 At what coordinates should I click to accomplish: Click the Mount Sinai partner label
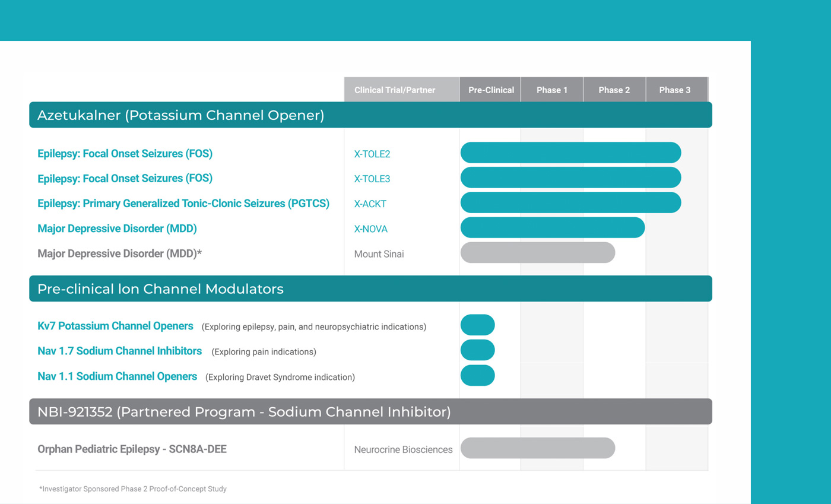click(x=379, y=254)
